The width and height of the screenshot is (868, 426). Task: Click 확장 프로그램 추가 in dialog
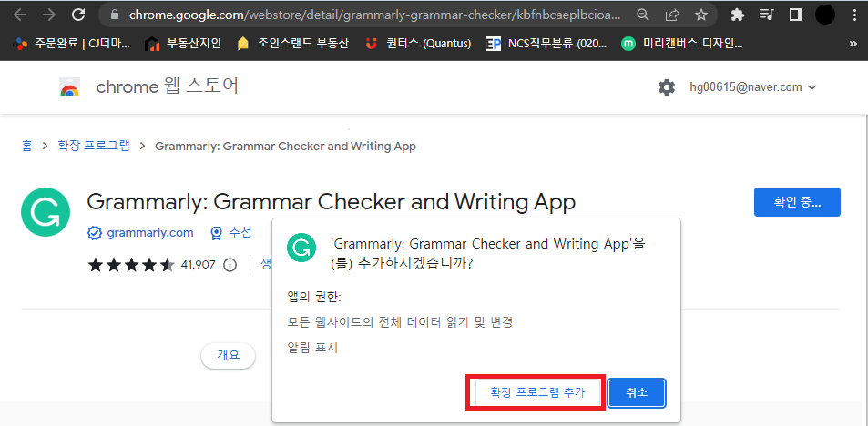tap(537, 393)
